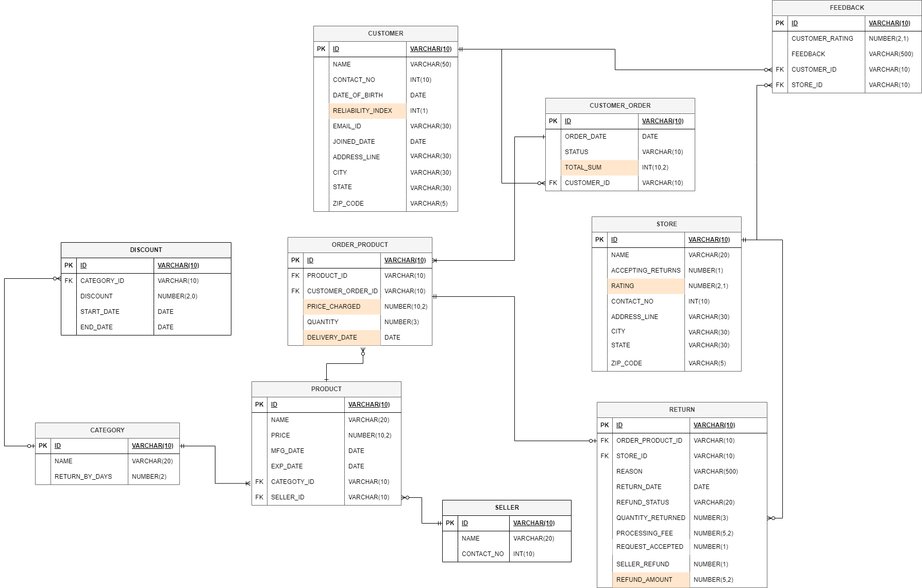Select the END_DATE field in DISCOUNT
Viewport: 922px width, 588px height.
pos(96,327)
